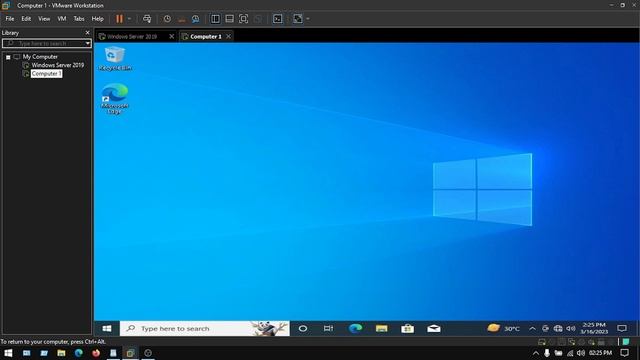Pause the virtual machine with the orange button

(x=119, y=19)
